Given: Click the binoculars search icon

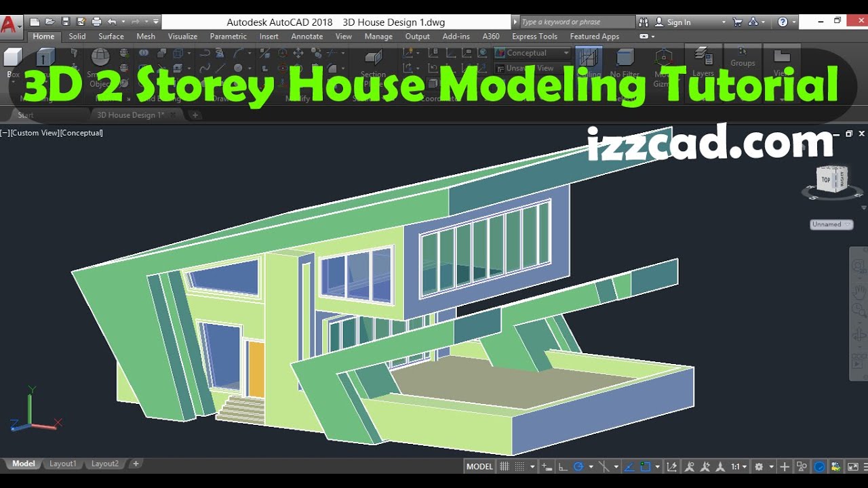Looking at the screenshot, I should 644,22.
